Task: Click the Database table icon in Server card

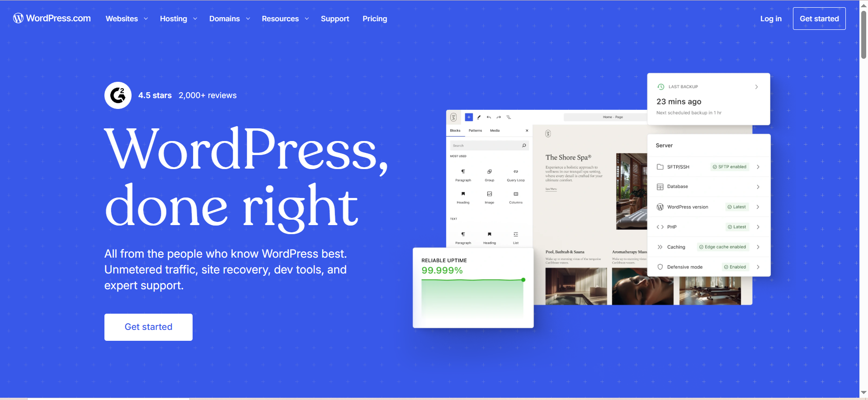Action: (660, 187)
